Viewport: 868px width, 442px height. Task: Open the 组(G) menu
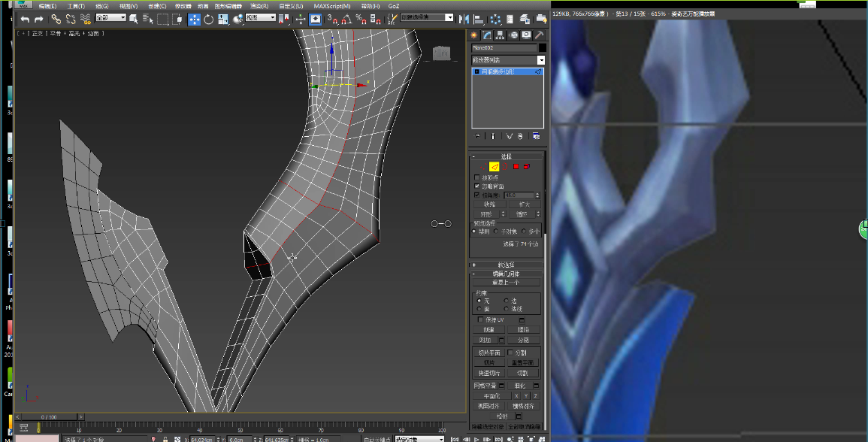pyautogui.click(x=102, y=6)
